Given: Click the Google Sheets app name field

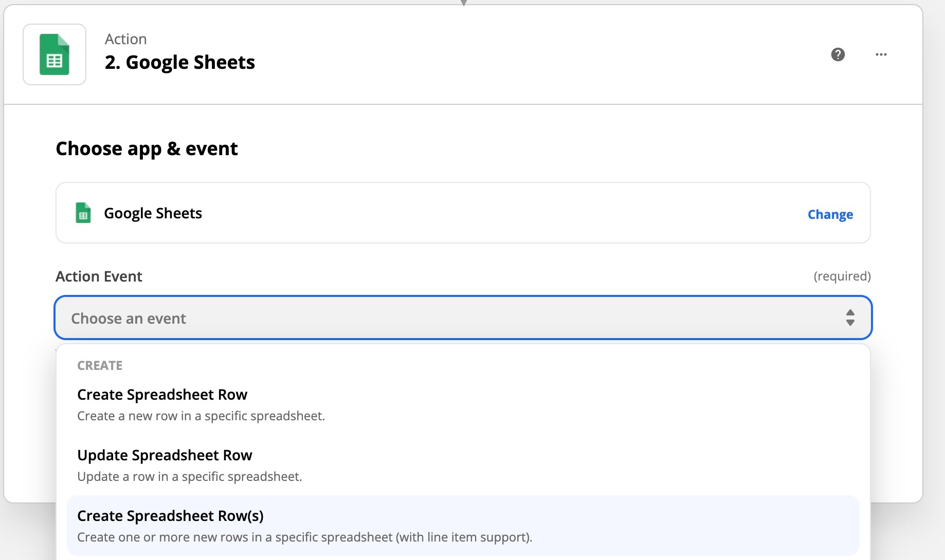Looking at the screenshot, I should pos(463,213).
